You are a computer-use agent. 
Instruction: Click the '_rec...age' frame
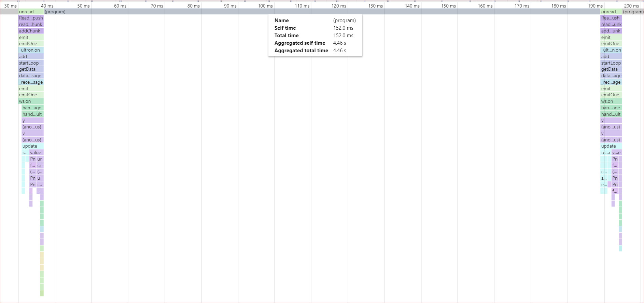coord(611,82)
